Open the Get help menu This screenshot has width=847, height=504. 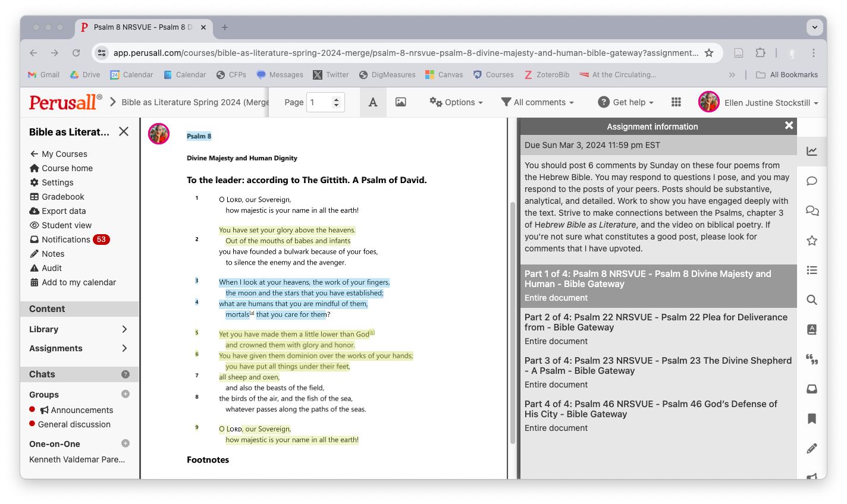tap(626, 102)
